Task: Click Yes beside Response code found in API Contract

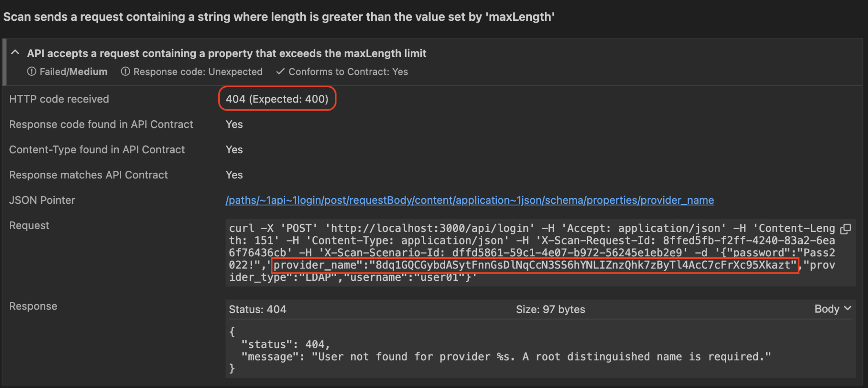Action: [x=234, y=124]
